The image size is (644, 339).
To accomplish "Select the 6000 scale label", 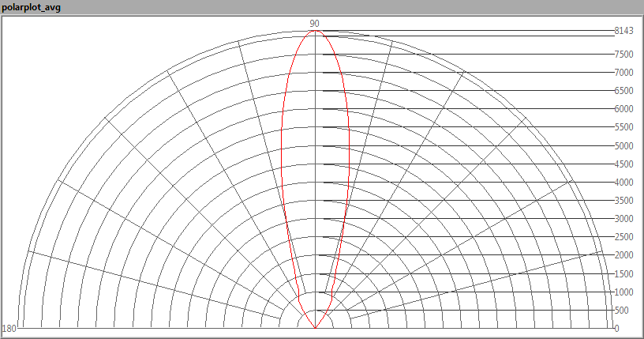I will [623, 109].
